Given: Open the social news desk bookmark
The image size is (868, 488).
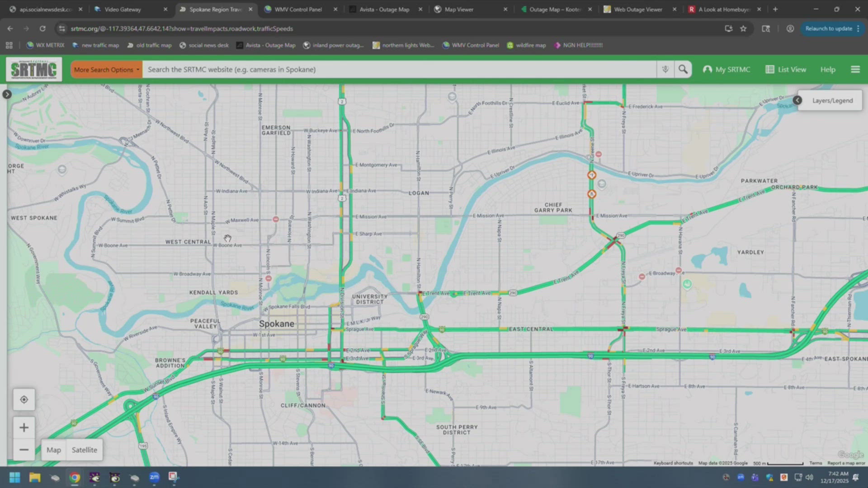Looking at the screenshot, I should 204,45.
